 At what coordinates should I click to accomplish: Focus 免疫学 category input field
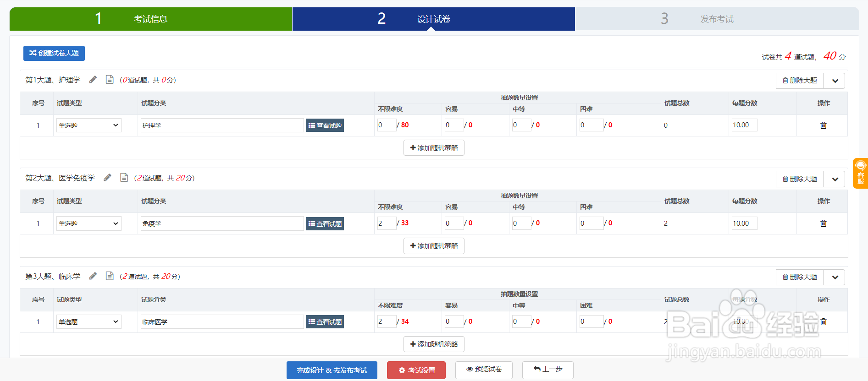(222, 223)
